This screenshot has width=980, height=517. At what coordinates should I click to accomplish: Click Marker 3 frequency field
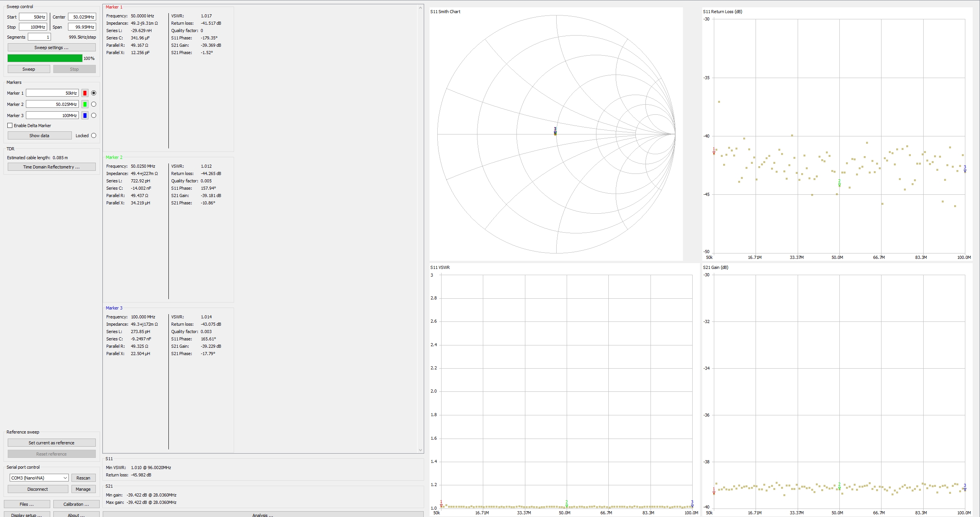click(52, 116)
